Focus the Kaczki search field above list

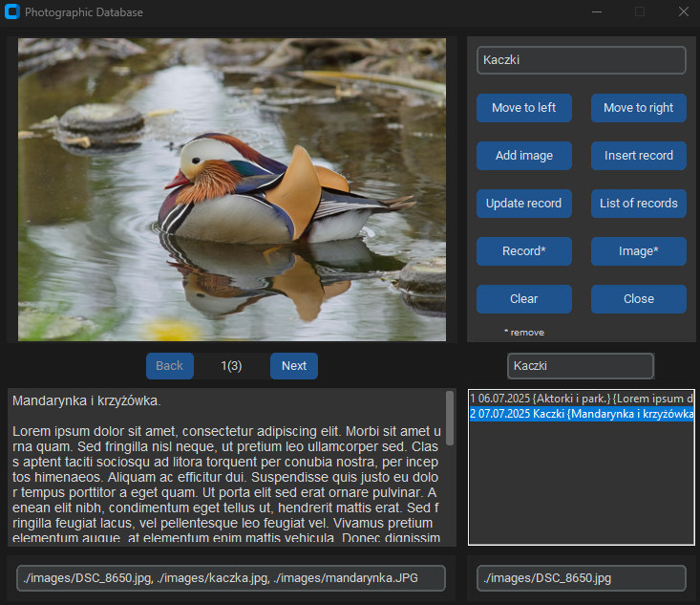tap(581, 366)
